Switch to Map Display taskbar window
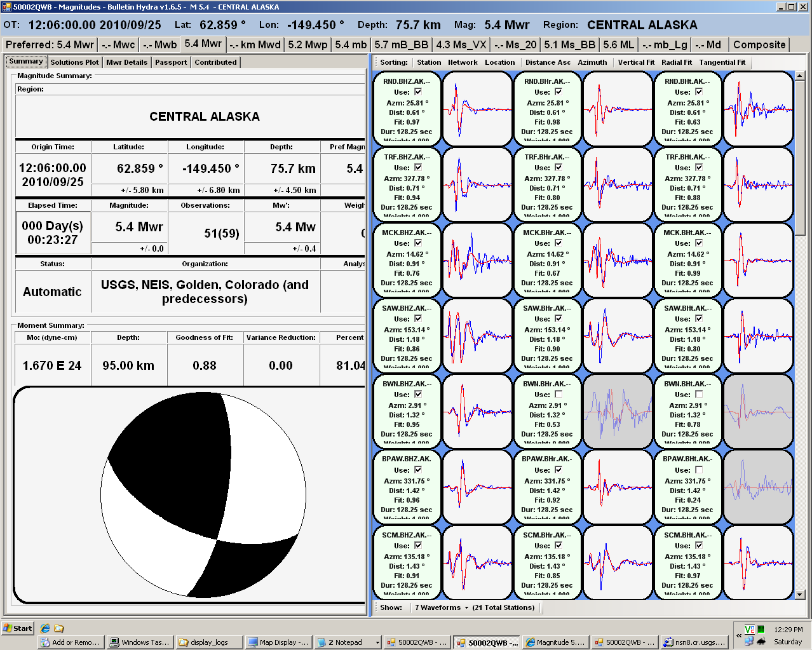The height and width of the screenshot is (650, 812). (x=278, y=642)
